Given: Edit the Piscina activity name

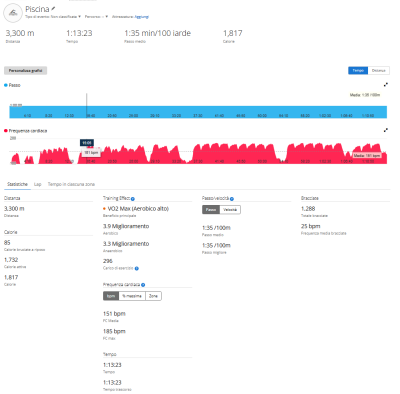Looking at the screenshot, I should [x=53, y=8].
